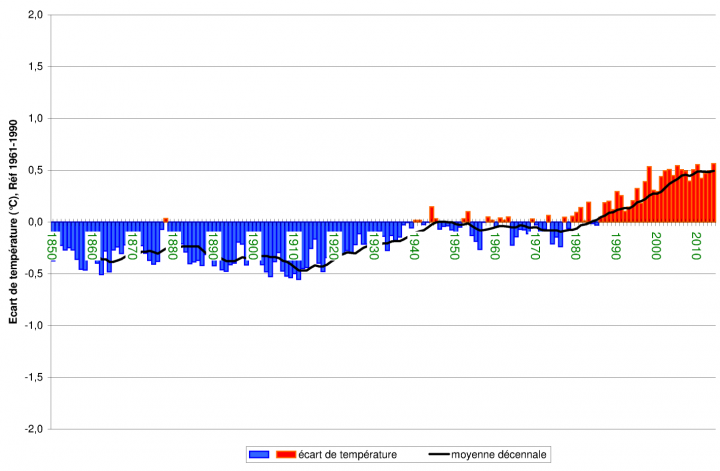Click the blue swatch in the legend

click(x=259, y=454)
